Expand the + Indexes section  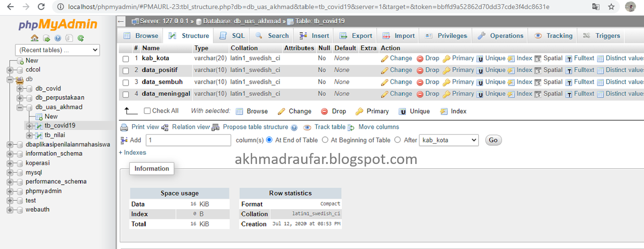132,153
